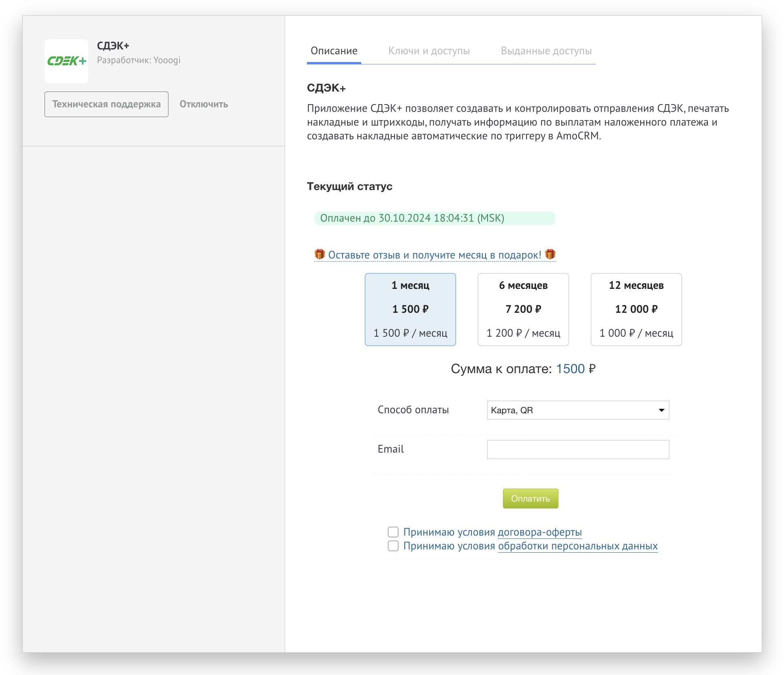Click the Техническая поддержка button
This screenshot has height=675, width=784.
coord(107,105)
